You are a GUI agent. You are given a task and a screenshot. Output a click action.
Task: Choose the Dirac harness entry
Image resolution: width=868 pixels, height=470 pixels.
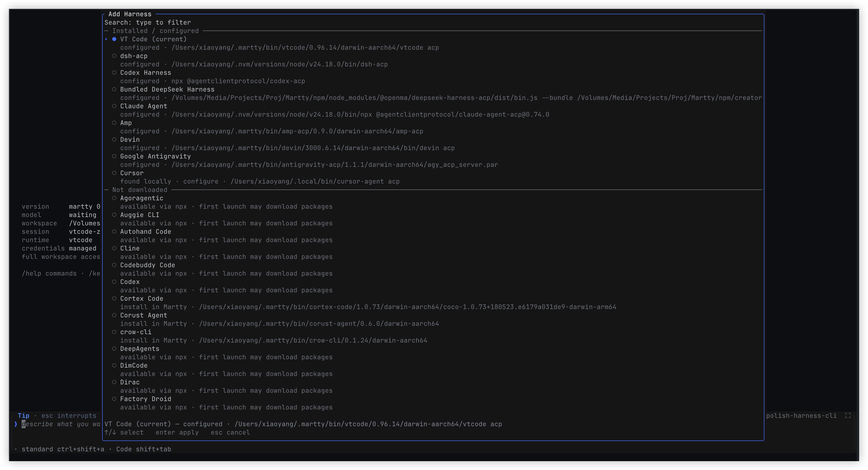pyautogui.click(x=130, y=382)
